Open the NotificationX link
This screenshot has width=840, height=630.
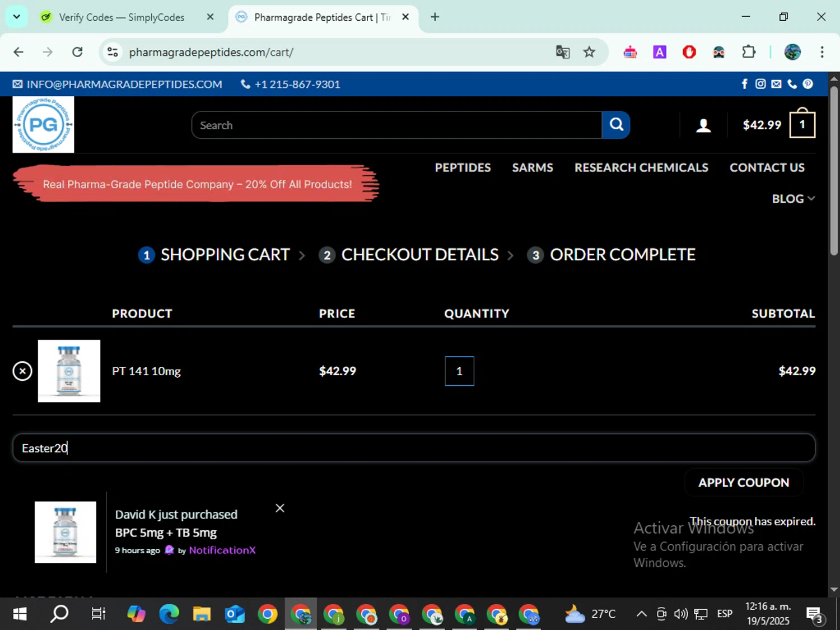coord(222,550)
